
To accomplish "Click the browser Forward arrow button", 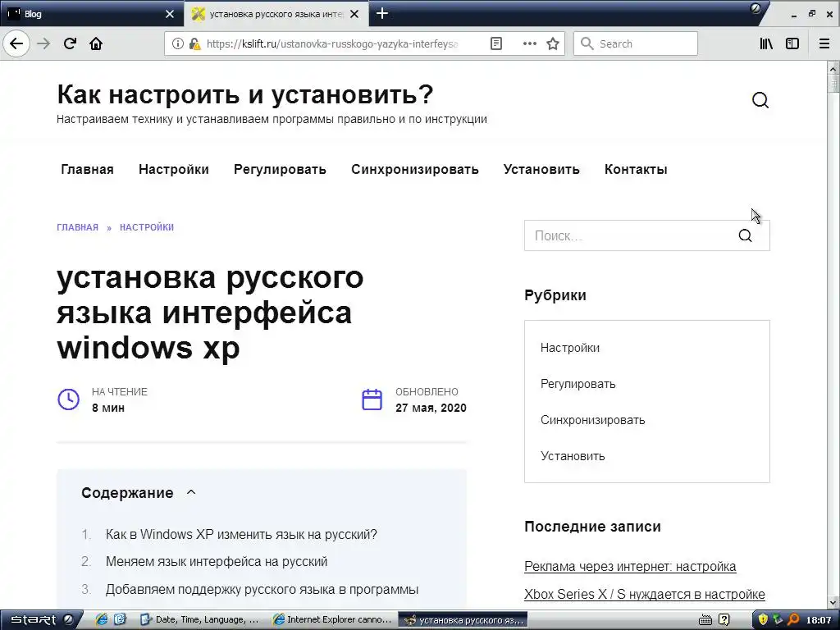I will click(43, 43).
